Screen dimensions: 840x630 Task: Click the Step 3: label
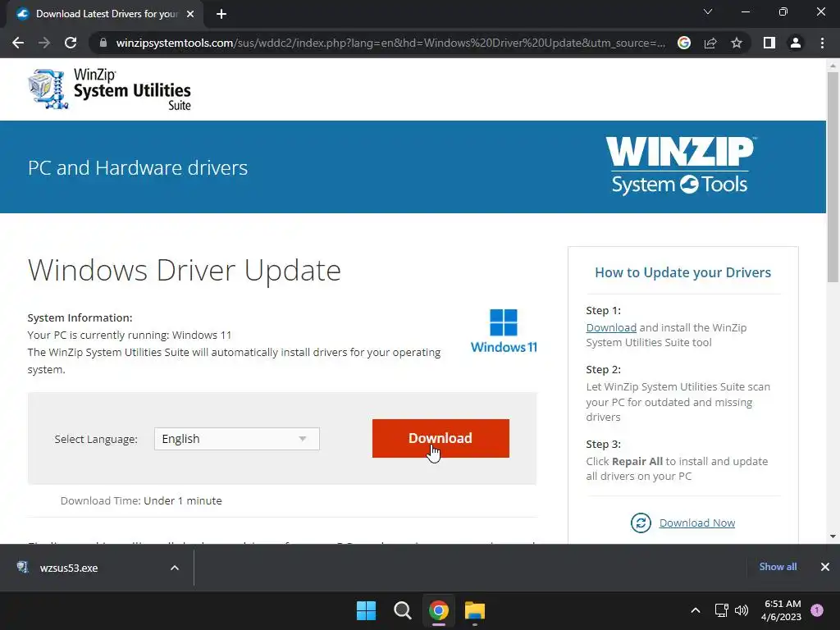point(603,444)
